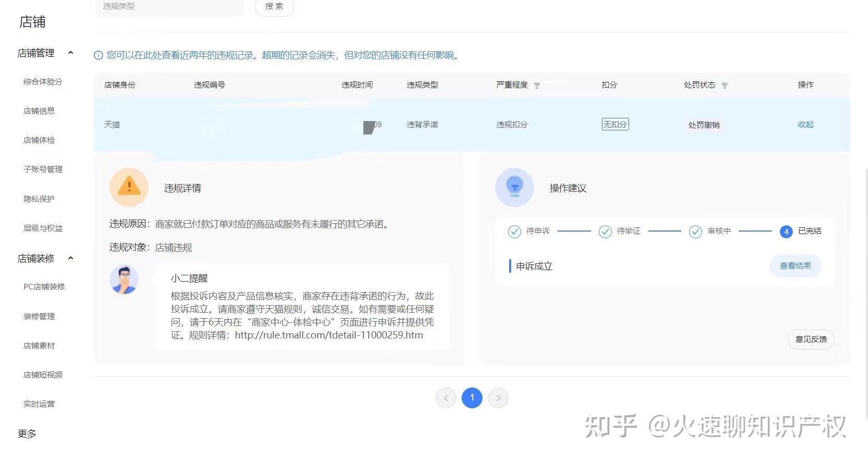Click 更多 at the sidebar bottom
The height and width of the screenshot is (461, 868).
(27, 434)
